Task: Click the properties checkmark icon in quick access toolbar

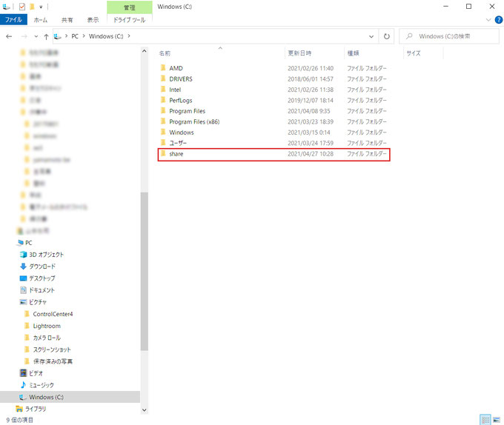Action: pyautogui.click(x=21, y=7)
